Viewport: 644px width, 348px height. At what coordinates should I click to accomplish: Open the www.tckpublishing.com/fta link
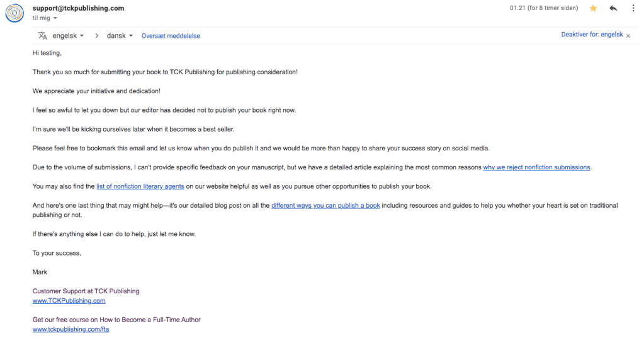pyautogui.click(x=71, y=329)
